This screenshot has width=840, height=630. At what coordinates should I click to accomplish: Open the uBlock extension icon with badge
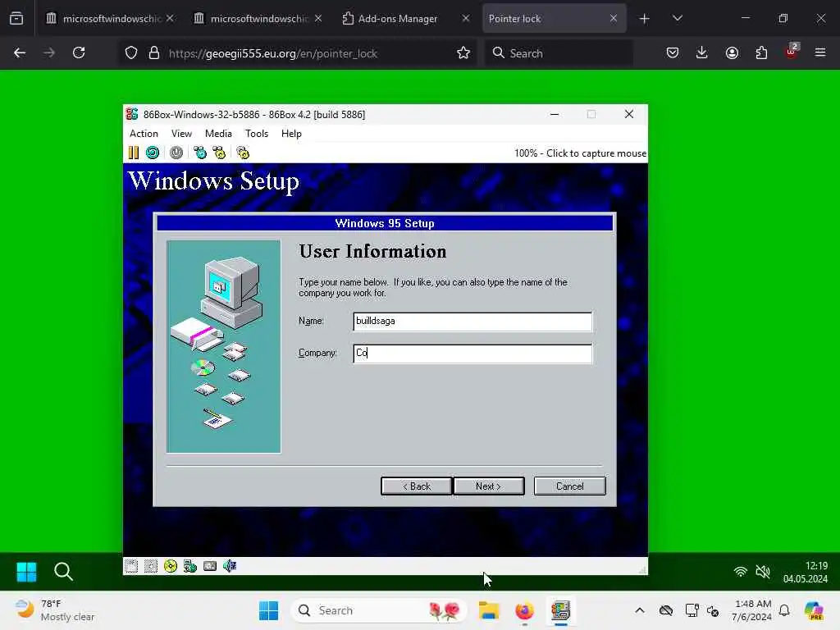point(792,52)
